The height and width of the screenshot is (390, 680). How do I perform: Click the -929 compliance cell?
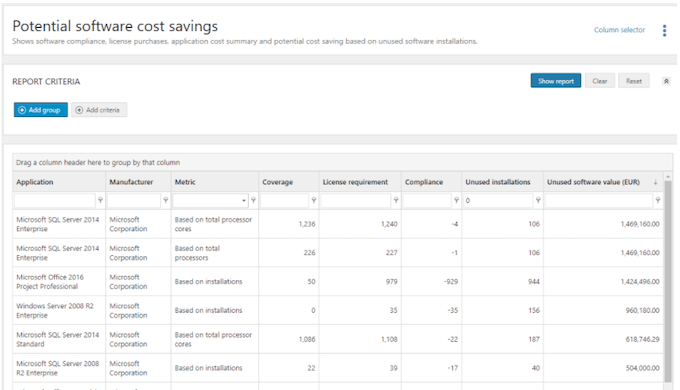pos(432,282)
